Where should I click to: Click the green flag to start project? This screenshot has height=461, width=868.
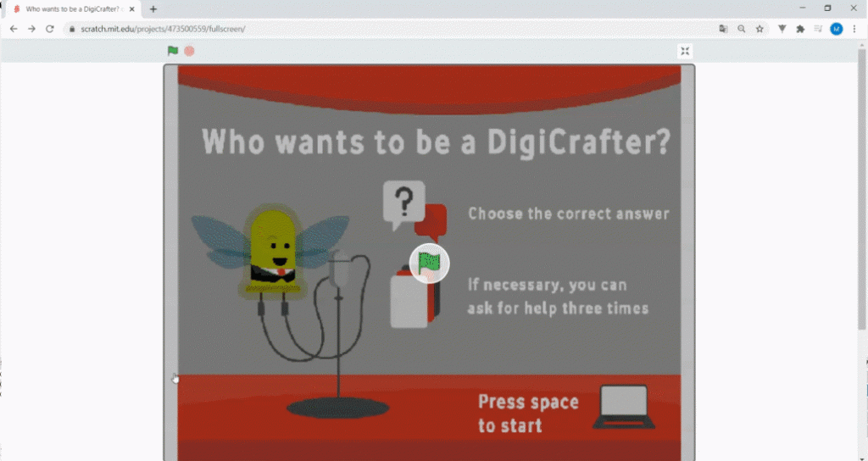click(173, 51)
